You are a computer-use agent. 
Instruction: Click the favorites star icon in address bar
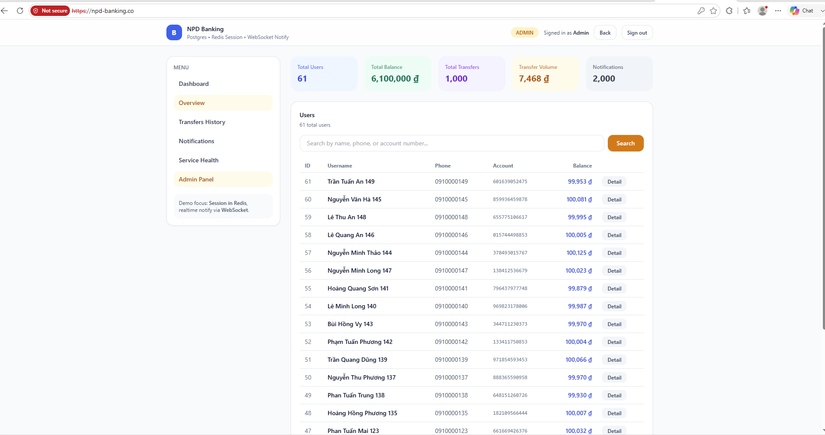click(713, 11)
